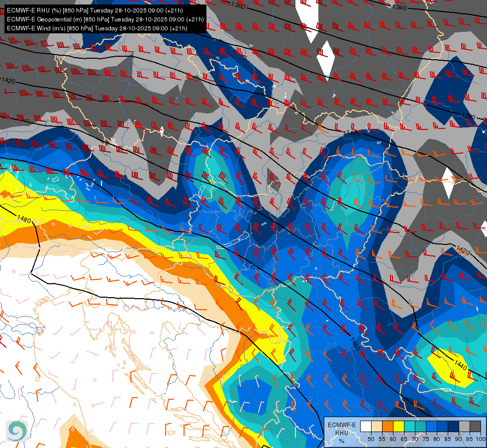
Task: Click the 1340 contour label
Action: [399, 7]
